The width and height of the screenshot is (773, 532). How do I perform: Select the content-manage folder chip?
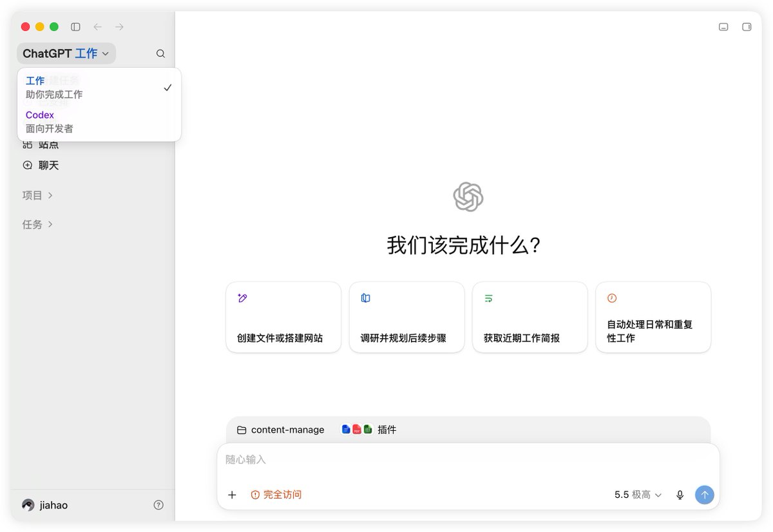tap(281, 430)
